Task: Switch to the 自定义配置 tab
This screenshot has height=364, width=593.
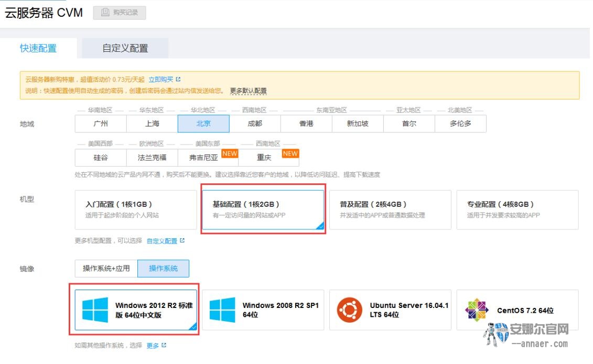Action: [125, 48]
